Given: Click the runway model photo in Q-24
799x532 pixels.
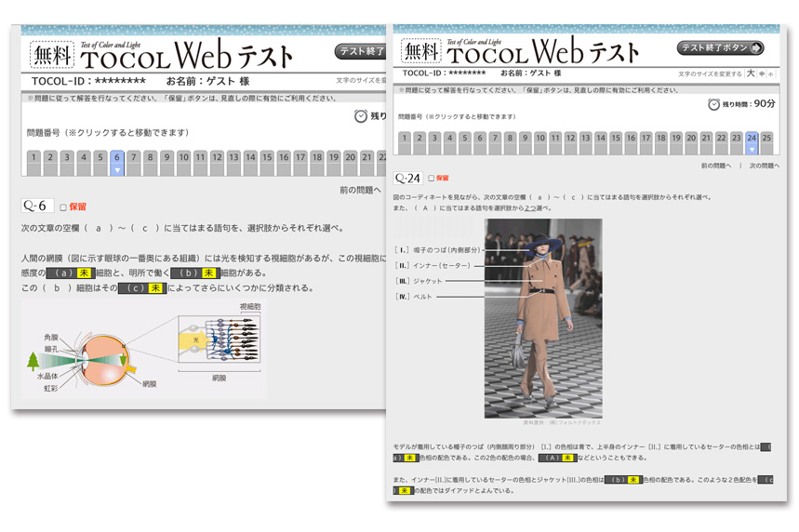Looking at the screenshot, I should click(542, 317).
